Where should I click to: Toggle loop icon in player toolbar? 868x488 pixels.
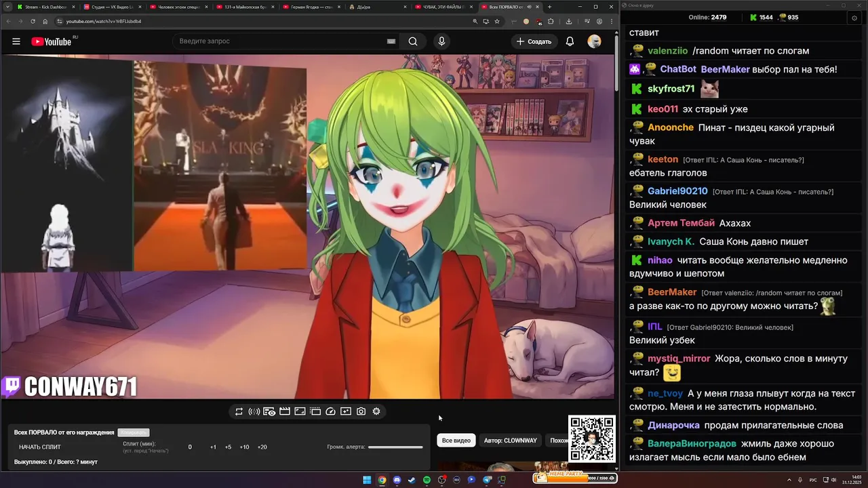pyautogui.click(x=239, y=411)
